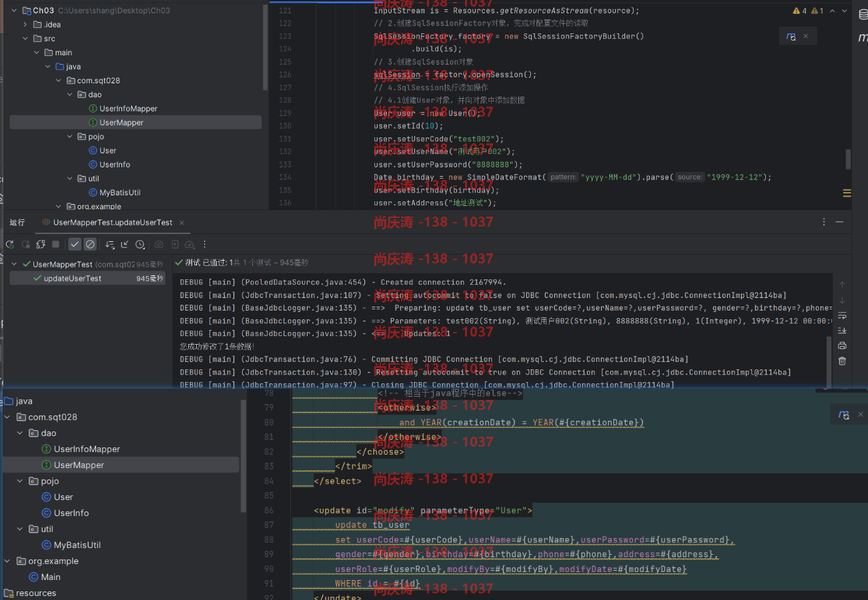Collapse org.example package in lower tree
Viewport: 868px width, 600px height.
tap(7, 561)
